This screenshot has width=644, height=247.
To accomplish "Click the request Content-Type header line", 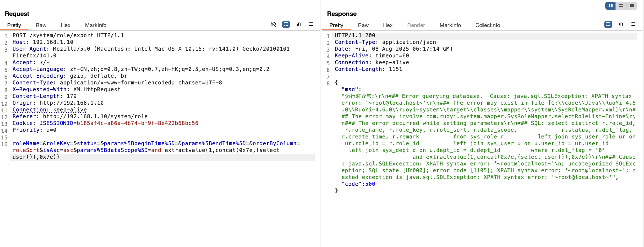I will [x=117, y=83].
